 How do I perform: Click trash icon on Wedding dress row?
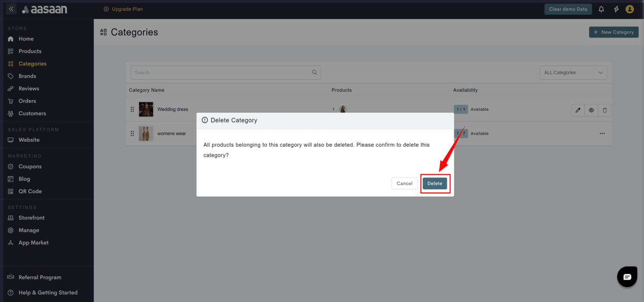[605, 110]
